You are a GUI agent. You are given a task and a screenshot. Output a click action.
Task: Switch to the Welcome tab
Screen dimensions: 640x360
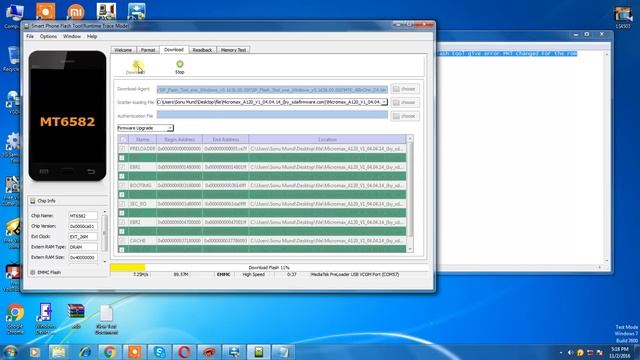click(123, 50)
